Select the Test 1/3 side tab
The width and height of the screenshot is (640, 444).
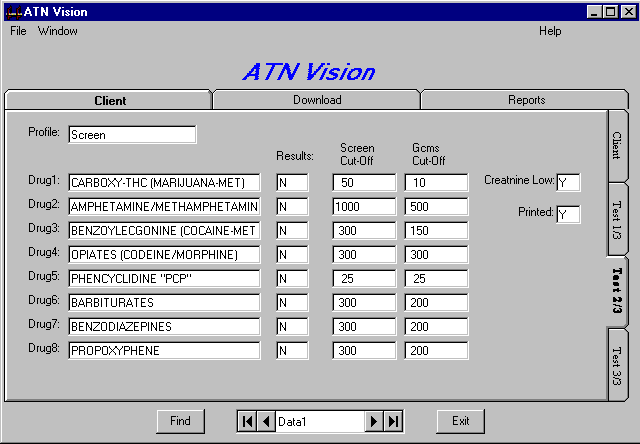(617, 220)
